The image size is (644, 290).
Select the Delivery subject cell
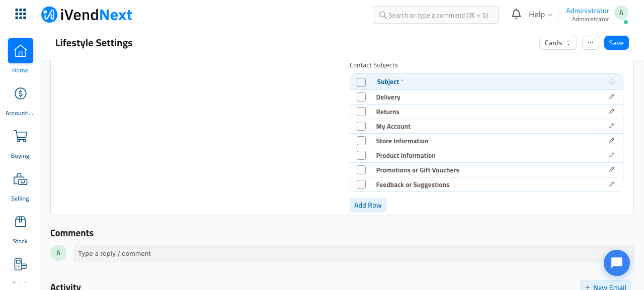pyautogui.click(x=486, y=97)
